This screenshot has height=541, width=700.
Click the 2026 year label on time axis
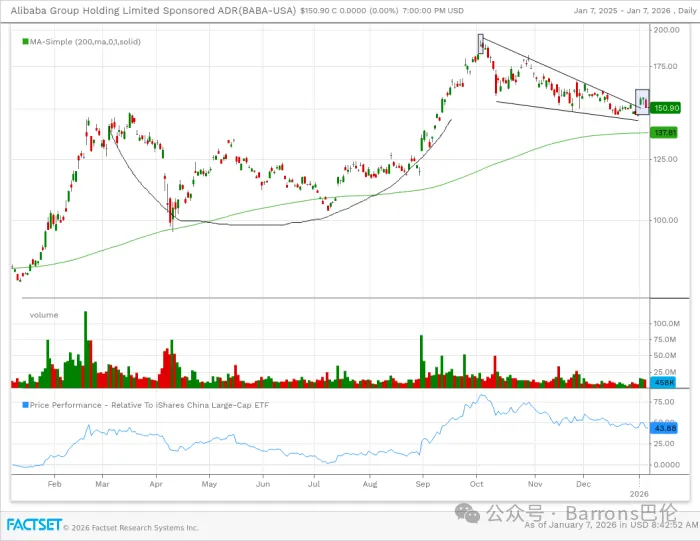(x=639, y=494)
